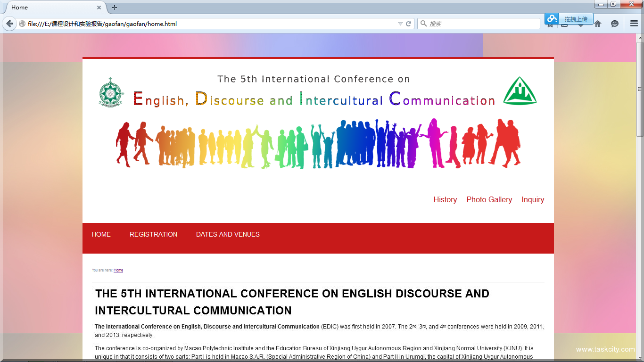Reload the page with the refresh icon
Viewport: 644px width, 362px height.
point(409,24)
